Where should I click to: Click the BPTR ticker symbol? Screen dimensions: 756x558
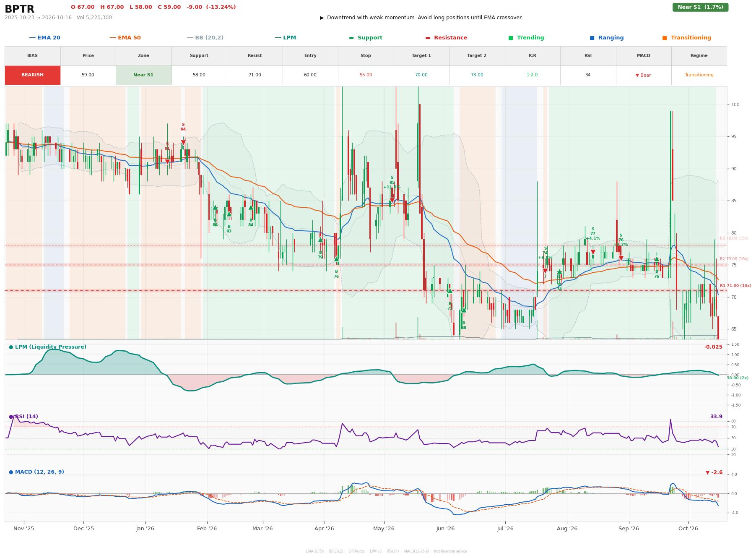click(x=19, y=9)
